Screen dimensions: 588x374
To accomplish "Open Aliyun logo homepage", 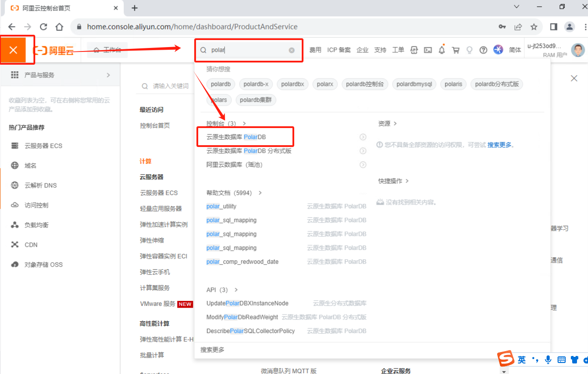I will 54,50.
